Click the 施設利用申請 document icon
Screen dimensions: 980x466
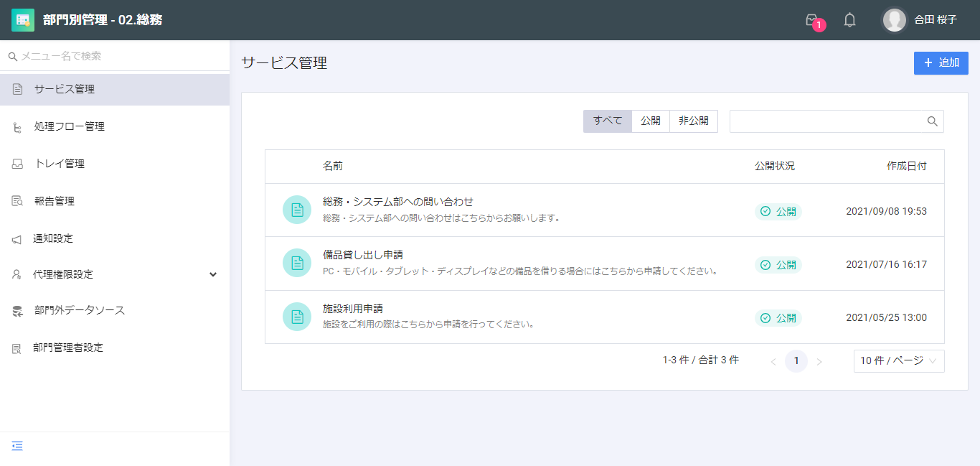[297, 317]
